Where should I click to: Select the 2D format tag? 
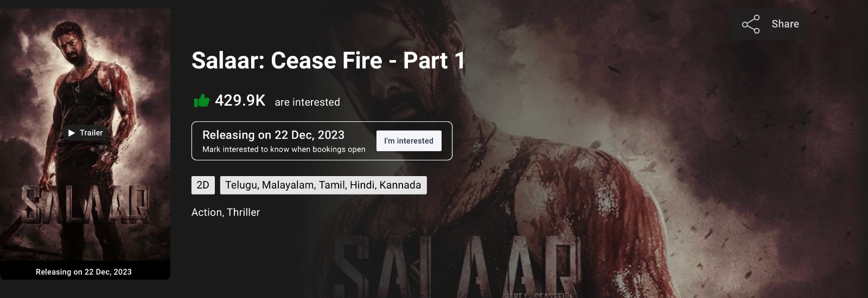coord(203,185)
